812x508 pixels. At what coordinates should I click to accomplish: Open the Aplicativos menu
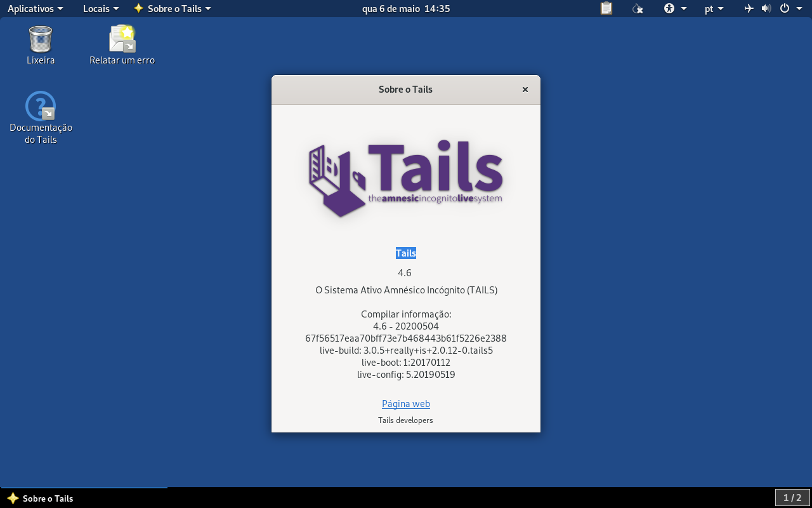[x=36, y=8]
